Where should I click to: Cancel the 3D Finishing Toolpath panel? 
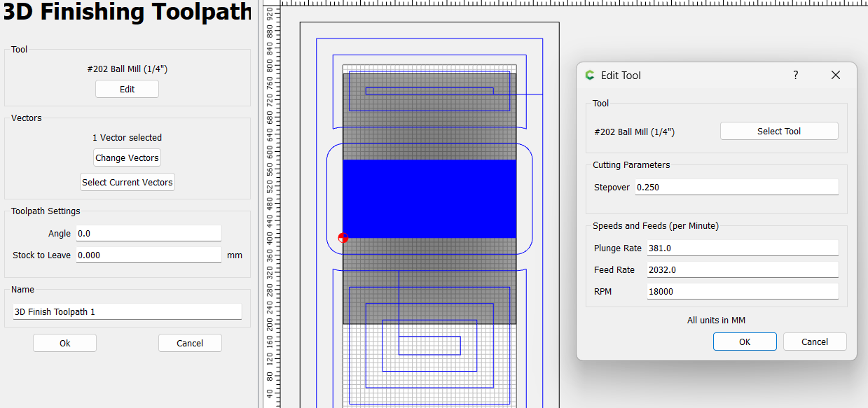[x=189, y=343]
